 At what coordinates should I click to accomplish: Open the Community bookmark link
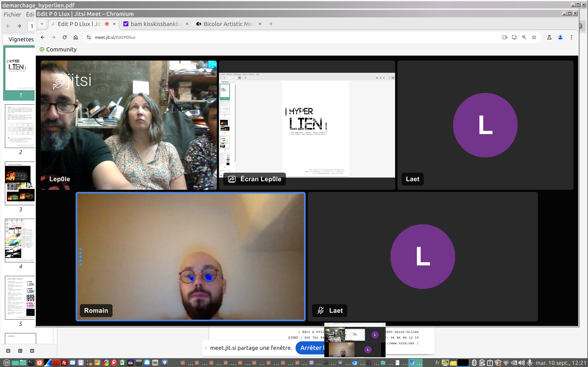(58, 50)
